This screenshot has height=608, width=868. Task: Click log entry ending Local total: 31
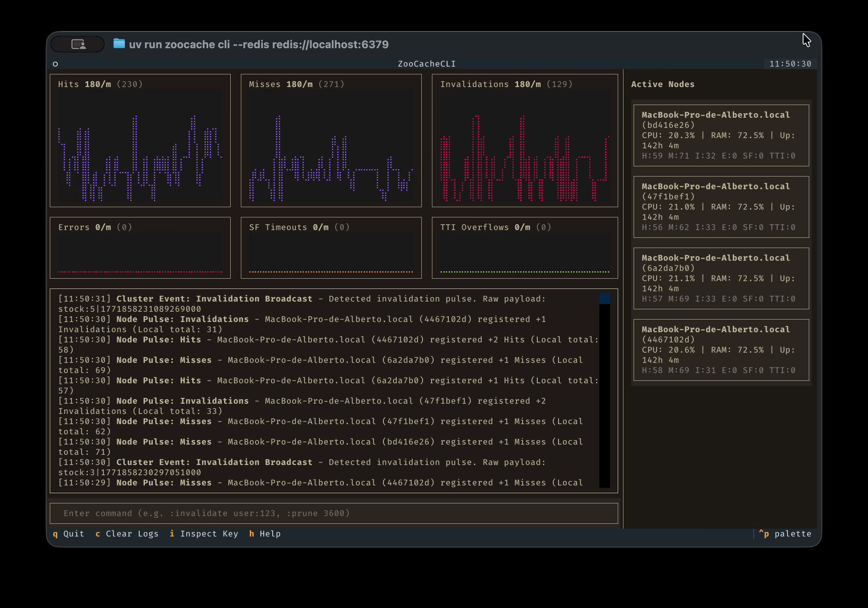302,324
